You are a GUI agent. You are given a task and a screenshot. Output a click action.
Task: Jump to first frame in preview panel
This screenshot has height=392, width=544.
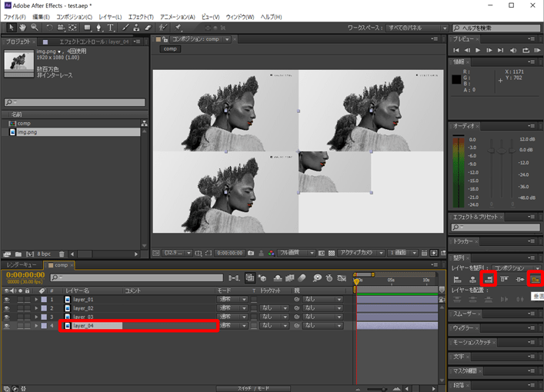[x=456, y=50]
